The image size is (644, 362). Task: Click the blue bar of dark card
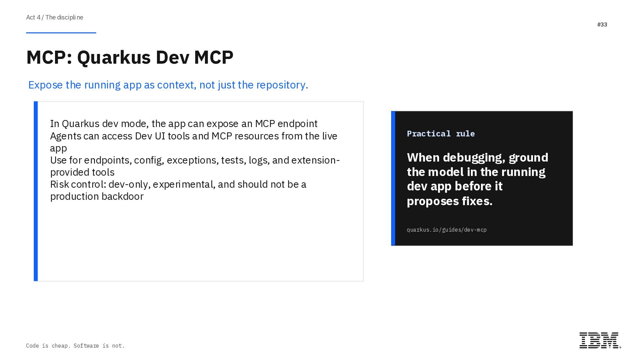click(x=393, y=178)
